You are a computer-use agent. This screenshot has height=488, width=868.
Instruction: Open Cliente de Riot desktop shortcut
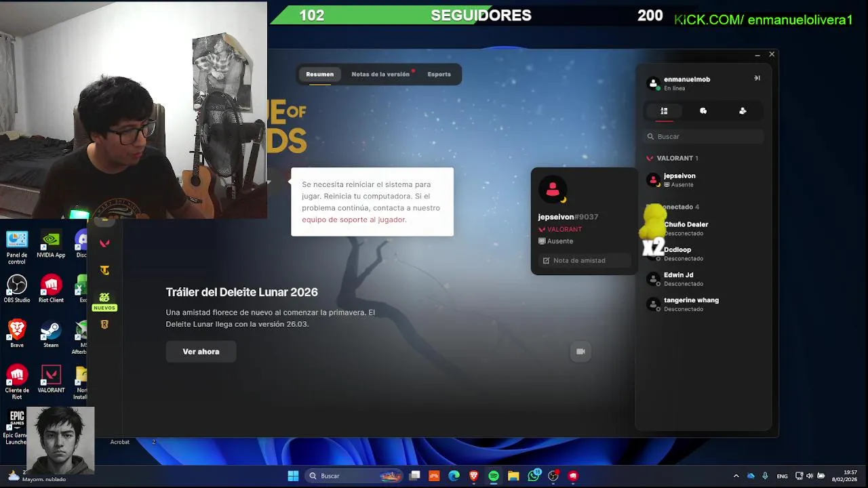point(17,382)
